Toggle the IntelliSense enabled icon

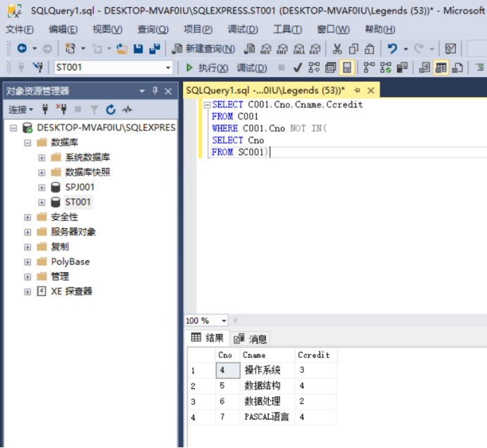coord(347,68)
